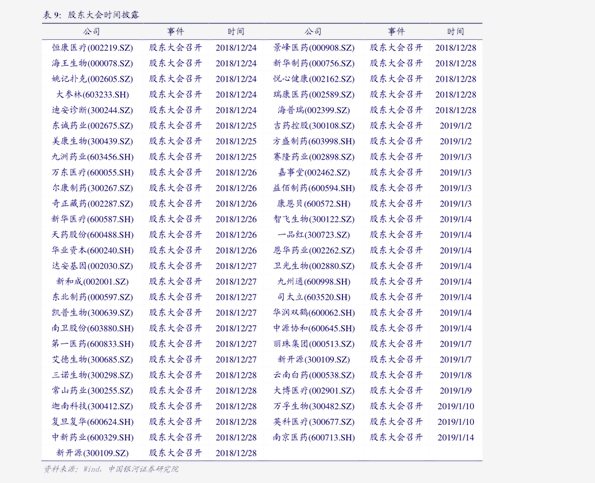Screen dimensions: 595x483
Task: Click the first 时间 column header
Action: click(x=236, y=31)
